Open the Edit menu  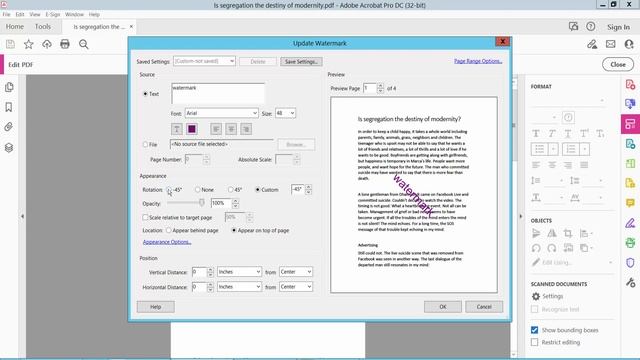[20, 14]
